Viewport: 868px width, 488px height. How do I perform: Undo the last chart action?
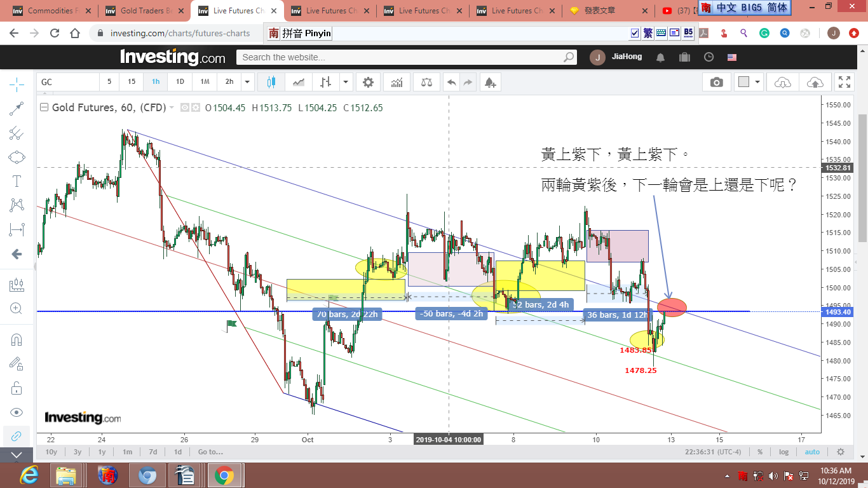[451, 82]
